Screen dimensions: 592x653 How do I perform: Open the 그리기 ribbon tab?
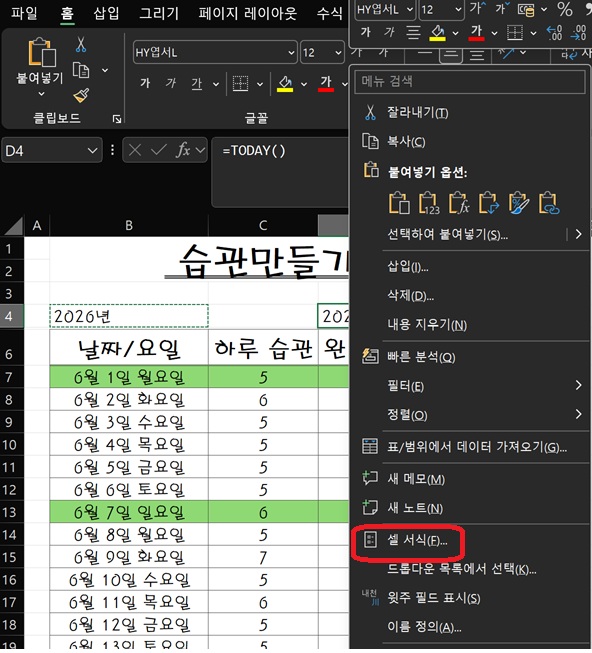(159, 13)
